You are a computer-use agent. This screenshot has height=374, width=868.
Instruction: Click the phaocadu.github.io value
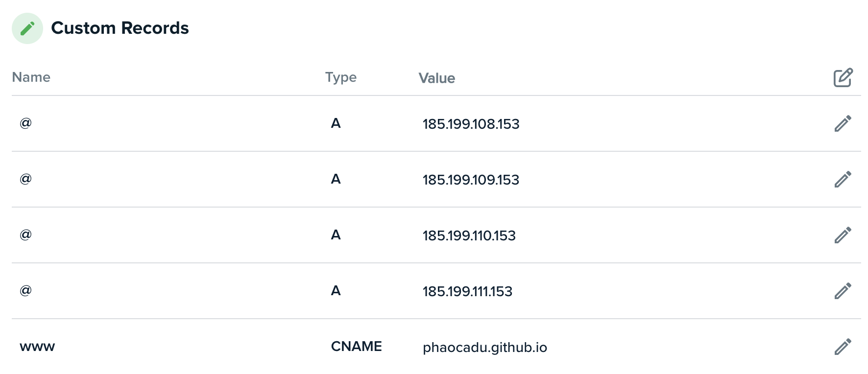click(x=485, y=348)
